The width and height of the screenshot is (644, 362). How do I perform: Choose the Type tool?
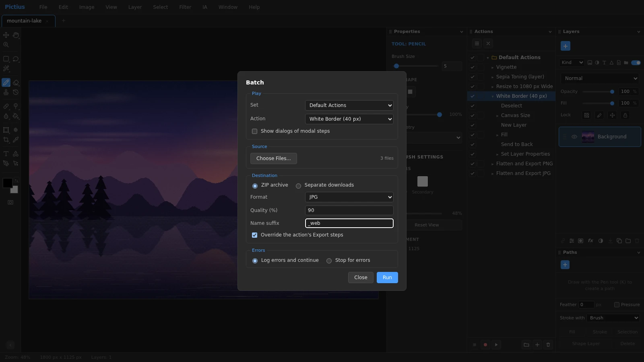6,154
